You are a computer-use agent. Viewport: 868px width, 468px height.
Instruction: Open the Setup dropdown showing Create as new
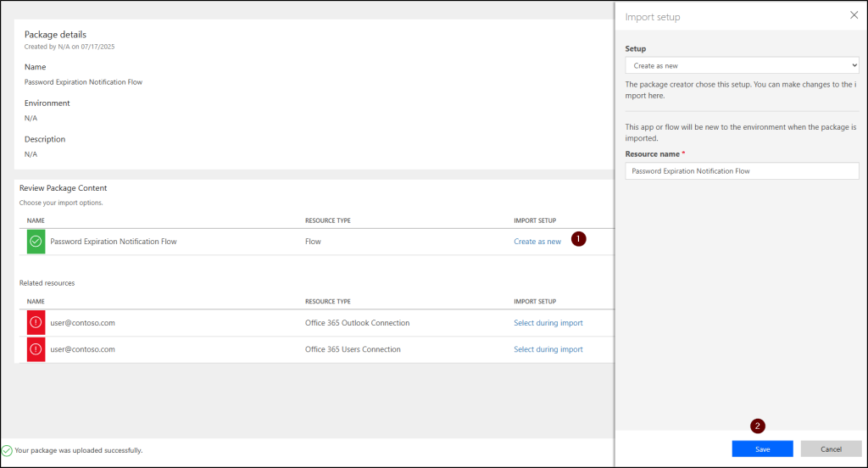(x=742, y=65)
